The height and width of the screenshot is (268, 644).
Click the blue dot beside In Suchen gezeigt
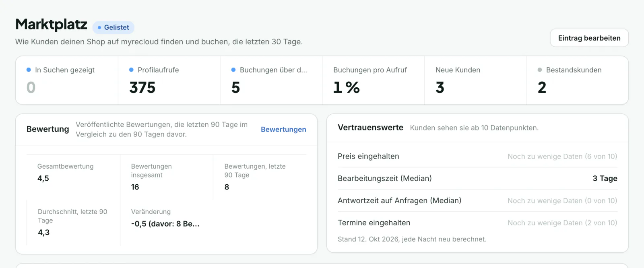(29, 70)
